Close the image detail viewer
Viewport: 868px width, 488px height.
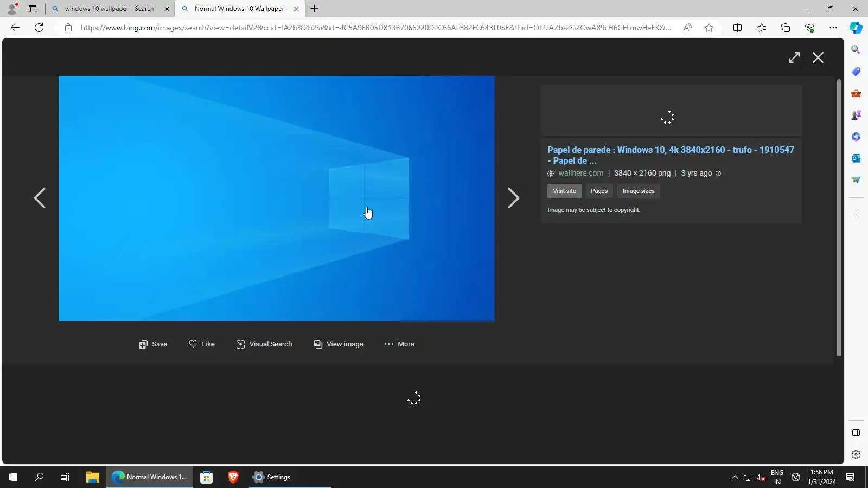(818, 57)
